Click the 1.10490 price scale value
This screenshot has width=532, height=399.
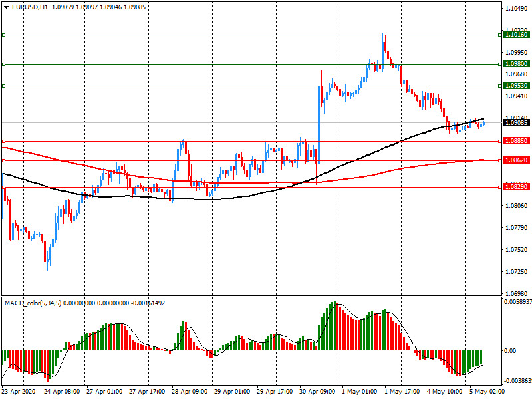pos(517,9)
